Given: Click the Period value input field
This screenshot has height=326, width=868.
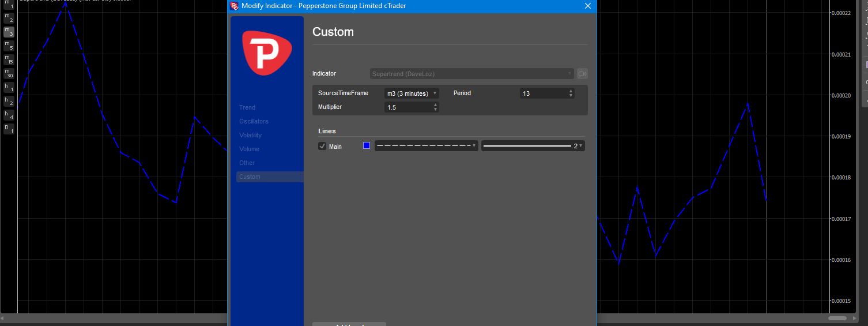Looking at the screenshot, I should click(544, 93).
